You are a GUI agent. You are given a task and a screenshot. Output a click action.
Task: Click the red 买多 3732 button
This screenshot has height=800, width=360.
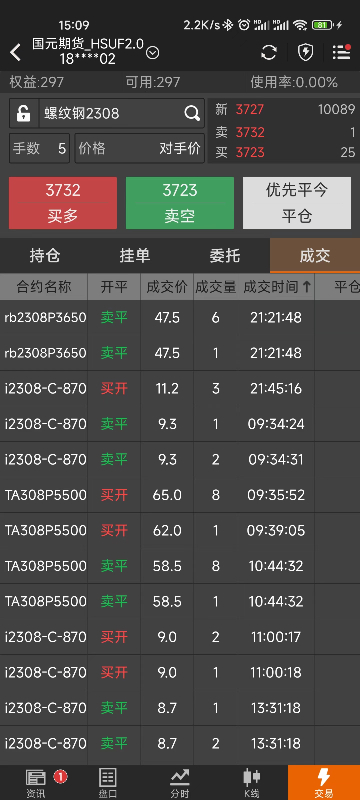click(63, 203)
